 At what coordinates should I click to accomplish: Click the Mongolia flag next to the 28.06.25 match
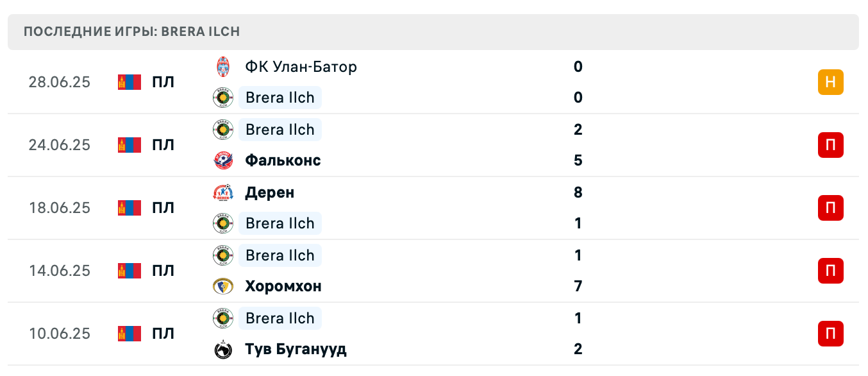[129, 82]
